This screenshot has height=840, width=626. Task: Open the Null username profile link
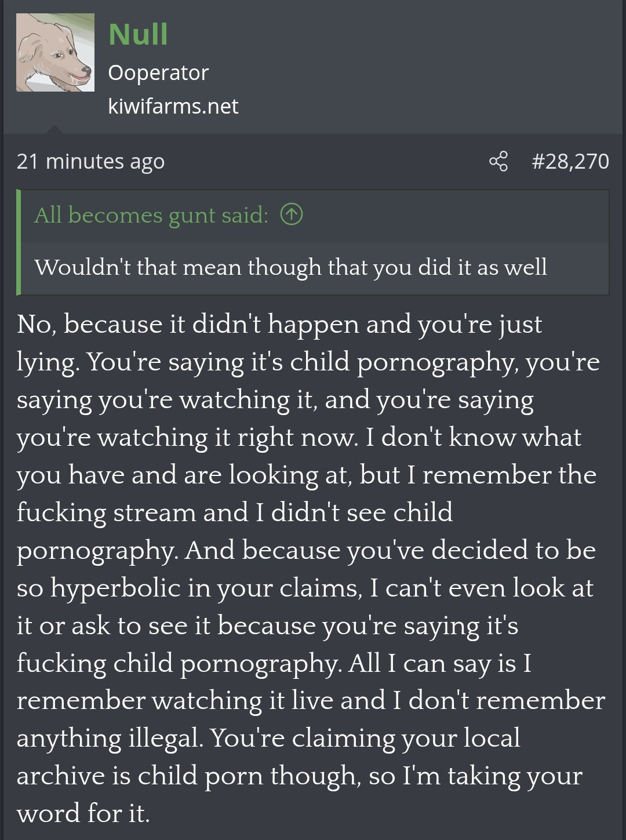click(x=138, y=34)
